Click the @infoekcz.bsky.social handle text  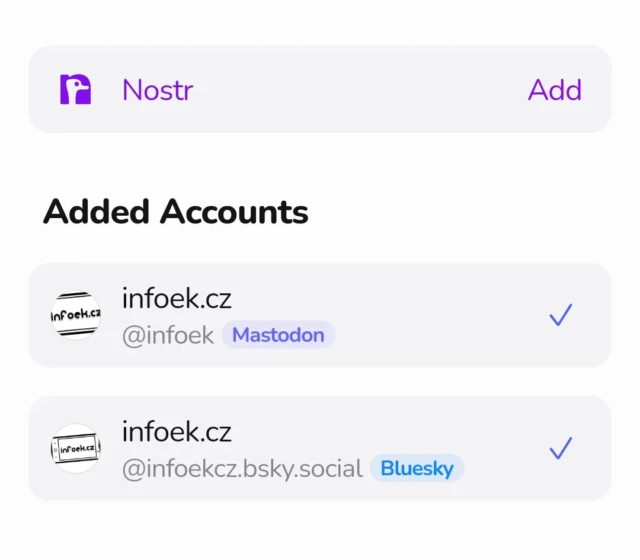pos(242,468)
